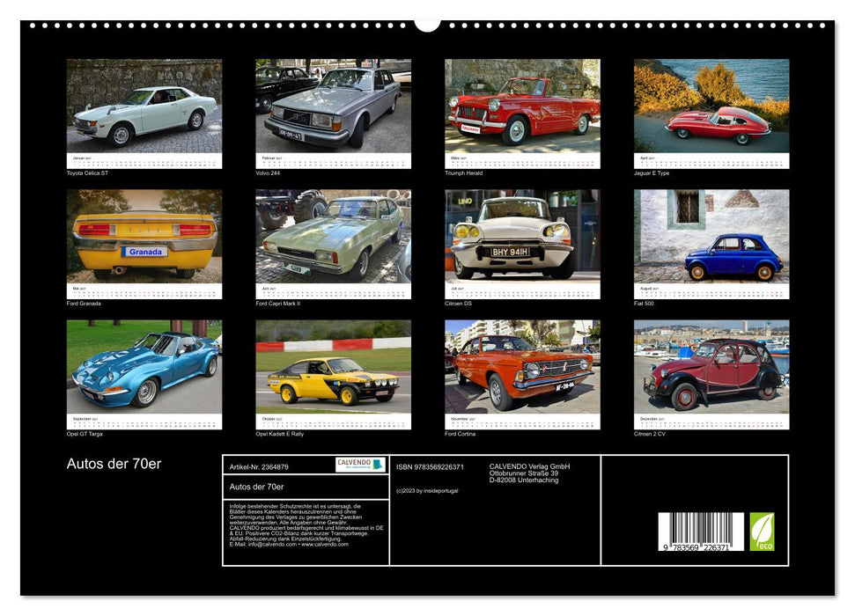Click the green eco leaf icon
Viewport: 855px width, 616px height.
(762, 532)
